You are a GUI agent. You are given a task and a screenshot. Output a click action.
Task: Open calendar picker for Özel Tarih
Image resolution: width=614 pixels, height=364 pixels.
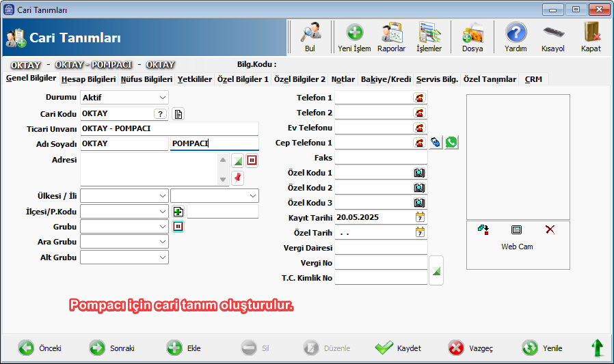(420, 232)
